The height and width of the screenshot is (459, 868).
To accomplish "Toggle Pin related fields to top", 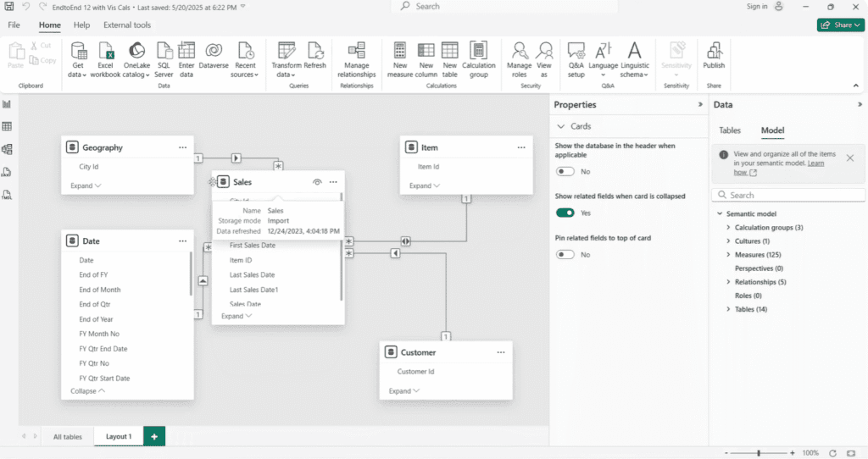I will coord(565,254).
